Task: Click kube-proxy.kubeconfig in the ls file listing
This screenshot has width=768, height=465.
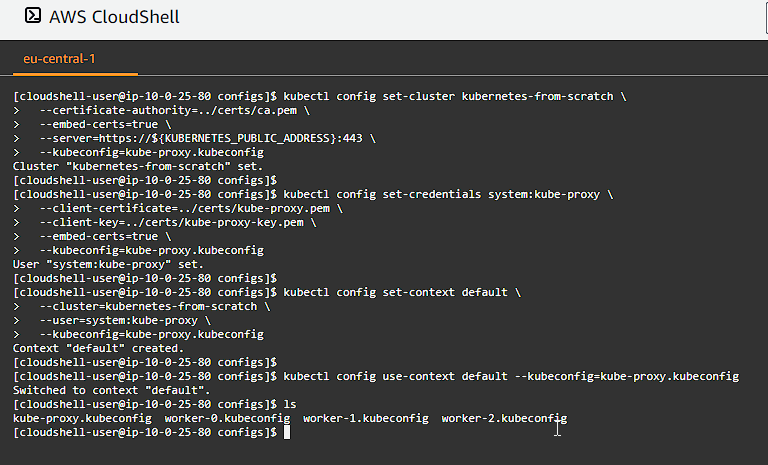Action: click(x=82, y=418)
